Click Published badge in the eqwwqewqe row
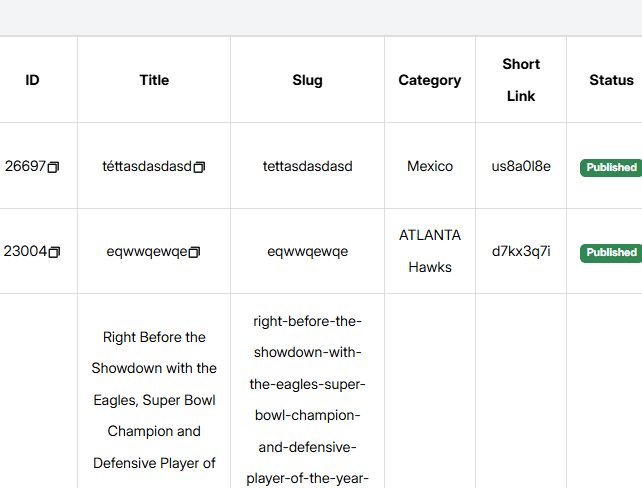Screen dimensions: 642x488 (611, 252)
